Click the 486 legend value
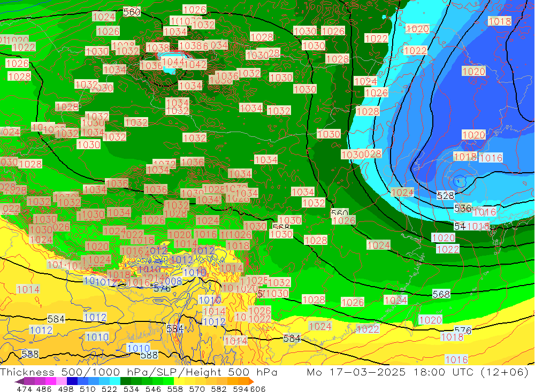The height and width of the screenshot is (392, 535). [44, 389]
